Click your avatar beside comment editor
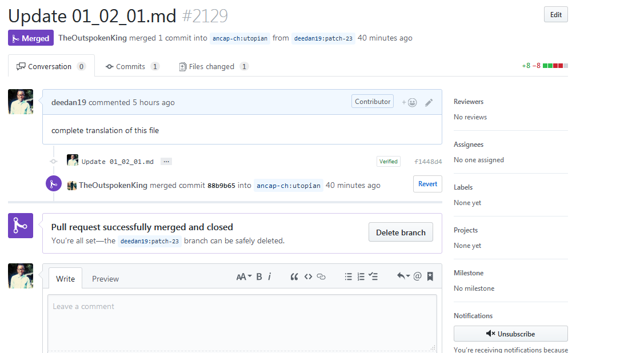Viewport: 644px width, 353px height. tap(21, 276)
